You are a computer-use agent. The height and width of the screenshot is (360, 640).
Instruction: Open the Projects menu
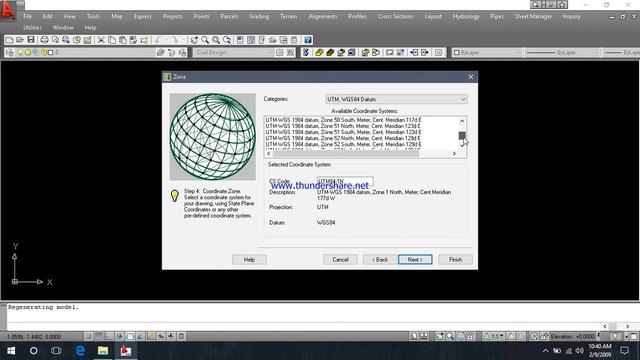point(172,16)
